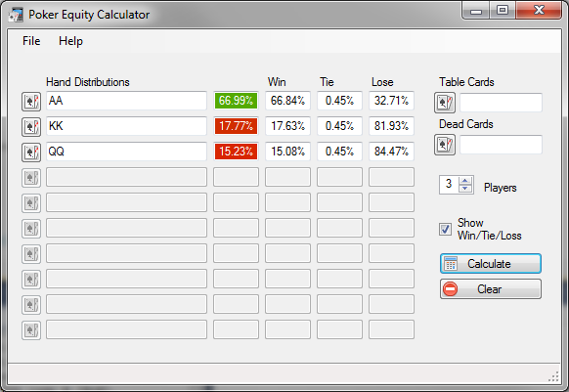Screen dimensions: 569x392
Task: Click the green 66.99% equity box
Action: click(236, 101)
